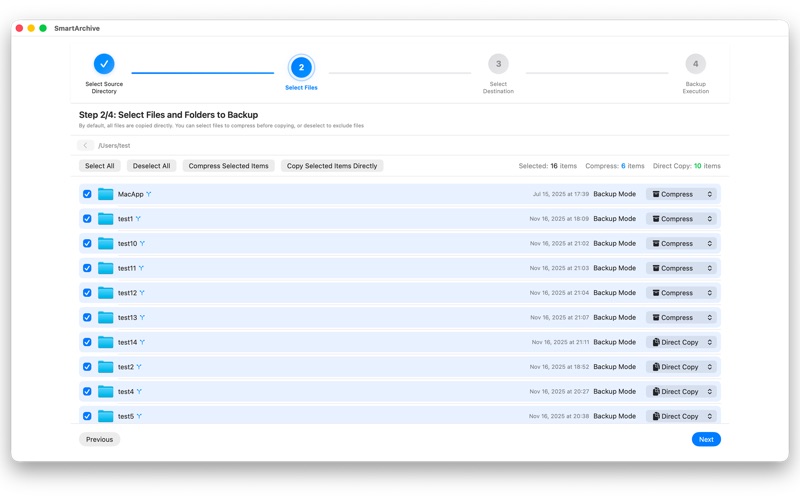
Task: Open backup mode dropdown for test1
Action: coord(682,219)
